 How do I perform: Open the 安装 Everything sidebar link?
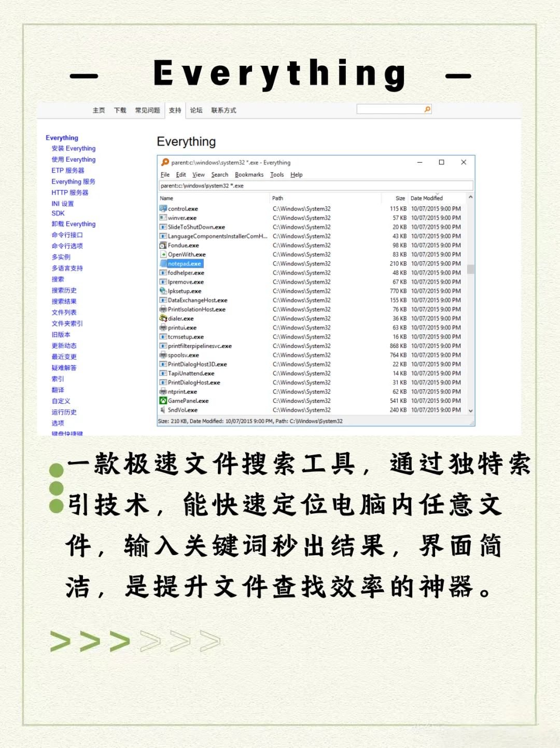pos(74,148)
